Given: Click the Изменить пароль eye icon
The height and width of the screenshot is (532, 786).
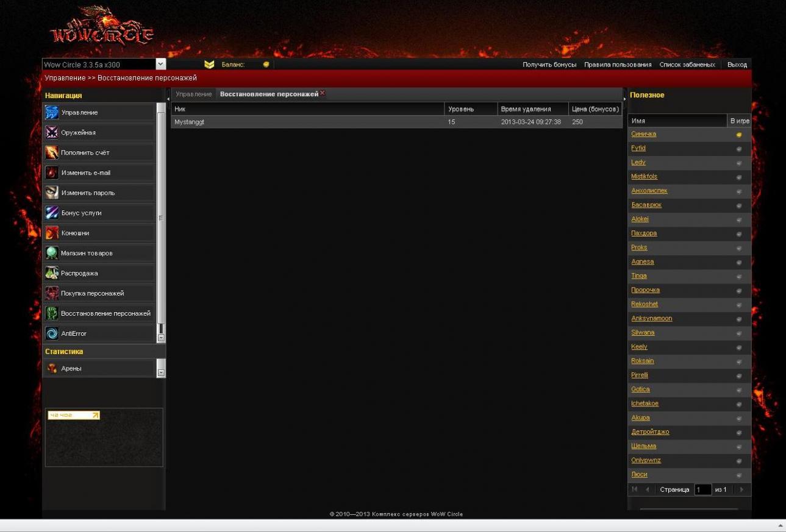Looking at the screenshot, I should pos(52,193).
